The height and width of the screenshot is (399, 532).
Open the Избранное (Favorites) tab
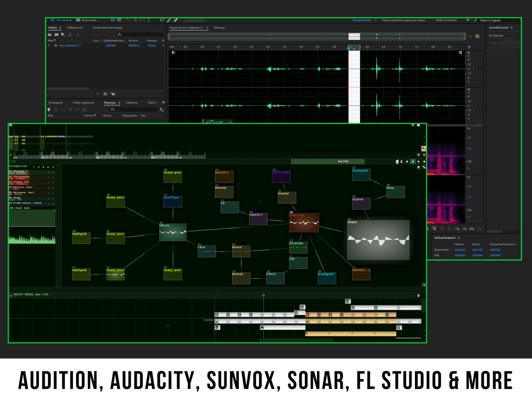74,28
